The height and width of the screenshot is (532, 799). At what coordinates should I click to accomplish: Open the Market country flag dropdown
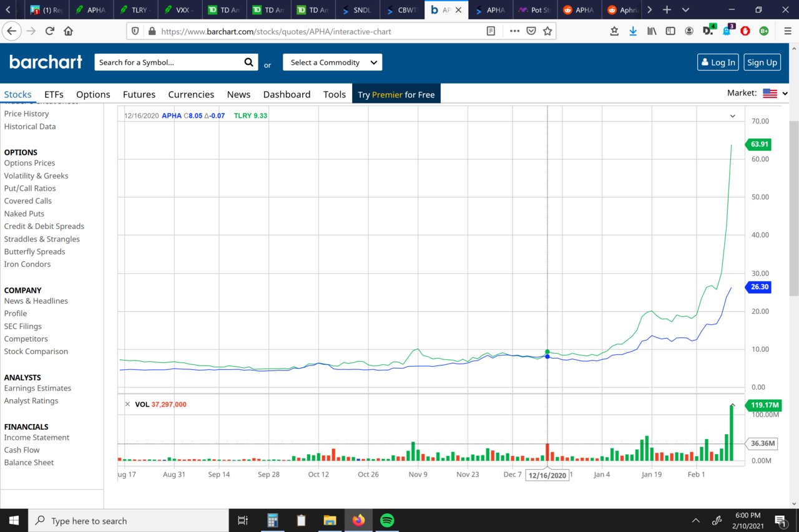775,94
